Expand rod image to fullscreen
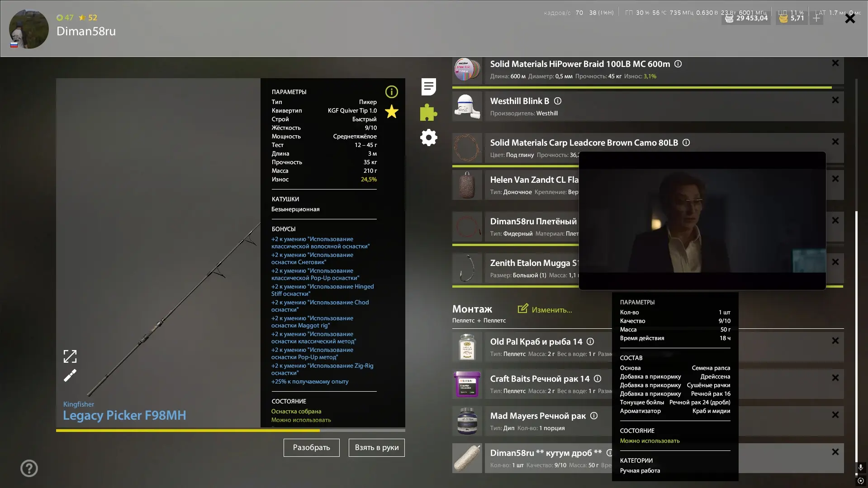 [x=70, y=356]
